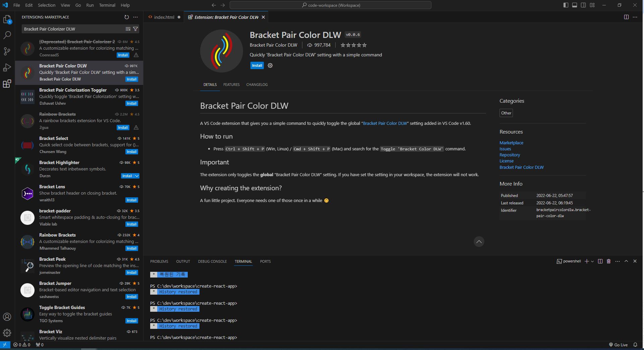This screenshot has width=644, height=350.
Task: Open the Extensions view icon
Action: click(7, 84)
